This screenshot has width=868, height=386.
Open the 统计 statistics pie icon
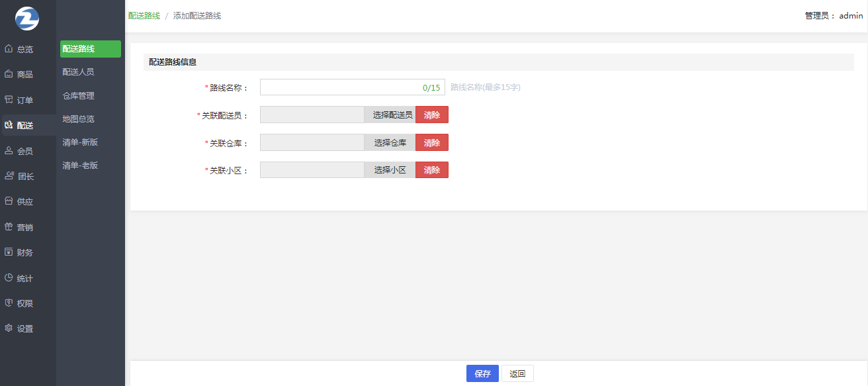[9, 278]
